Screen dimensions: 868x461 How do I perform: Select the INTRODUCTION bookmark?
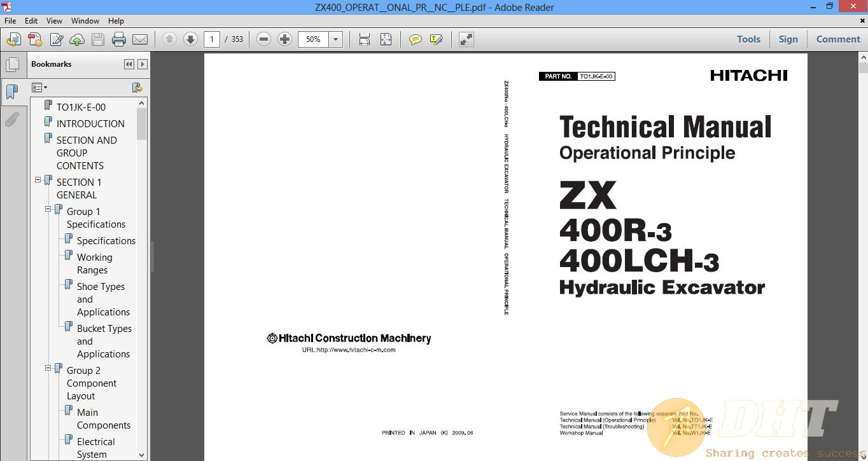pos(90,123)
